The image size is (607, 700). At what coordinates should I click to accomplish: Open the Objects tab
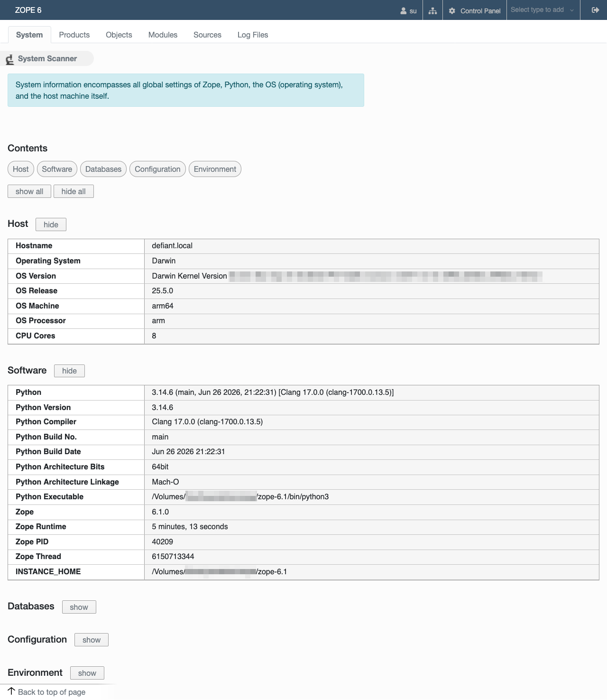pos(119,35)
